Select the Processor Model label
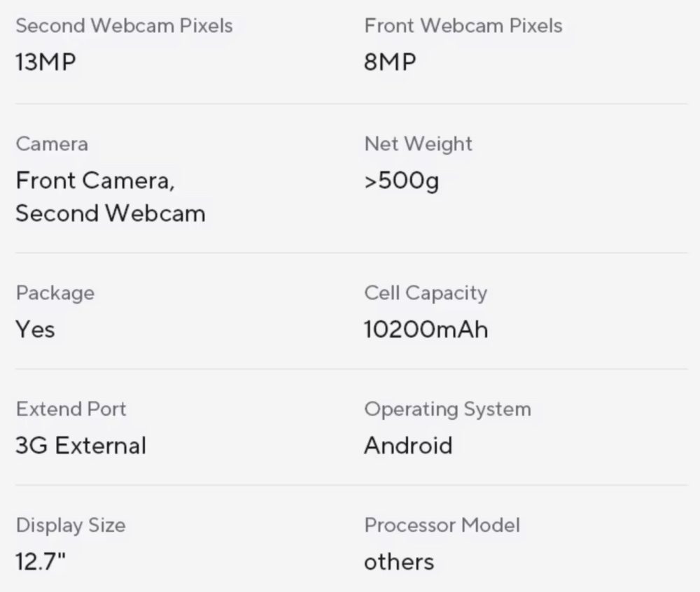This screenshot has width=700, height=592. point(442,525)
